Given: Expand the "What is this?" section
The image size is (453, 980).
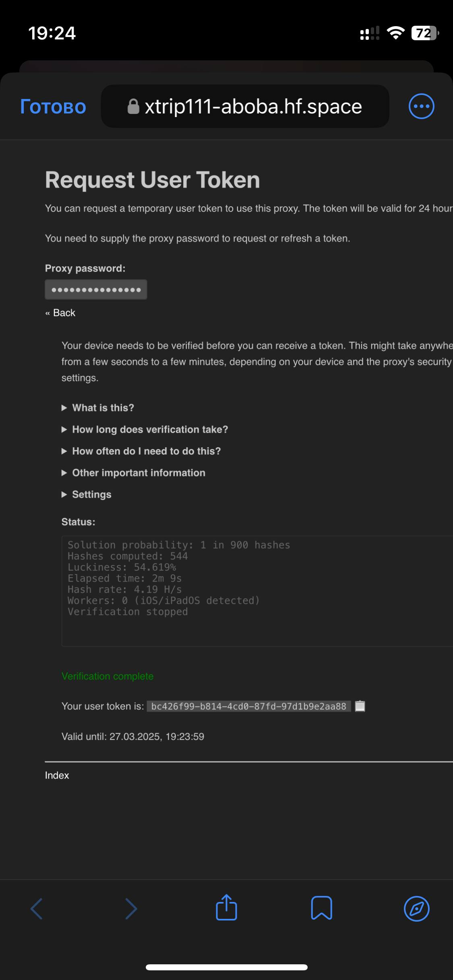Looking at the screenshot, I should 98,408.
